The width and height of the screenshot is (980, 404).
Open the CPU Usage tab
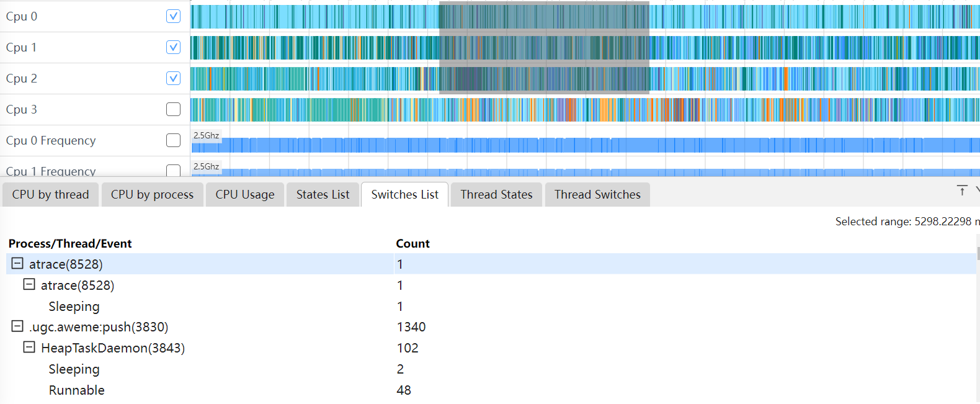pos(244,195)
